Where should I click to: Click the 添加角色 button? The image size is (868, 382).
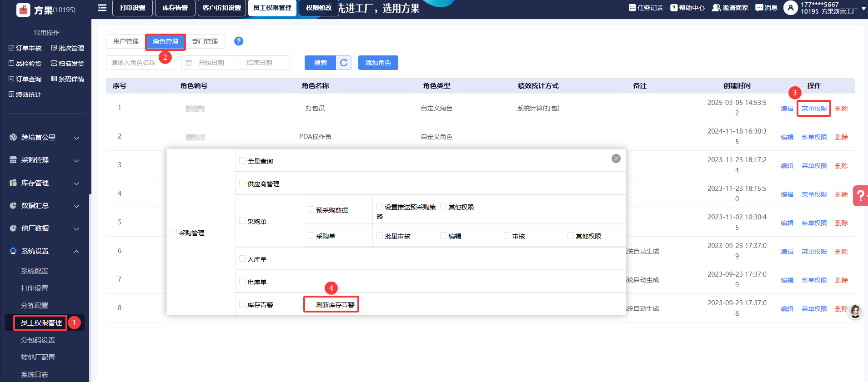tap(378, 63)
